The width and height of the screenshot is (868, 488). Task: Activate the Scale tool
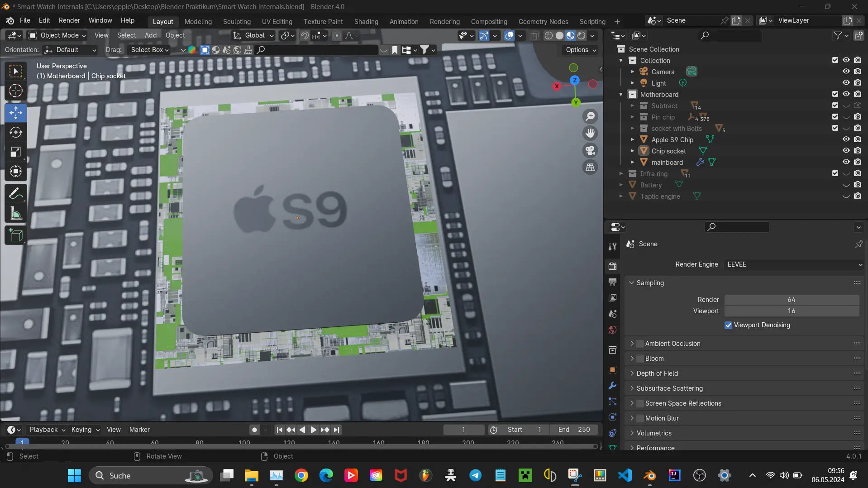pyautogui.click(x=16, y=152)
